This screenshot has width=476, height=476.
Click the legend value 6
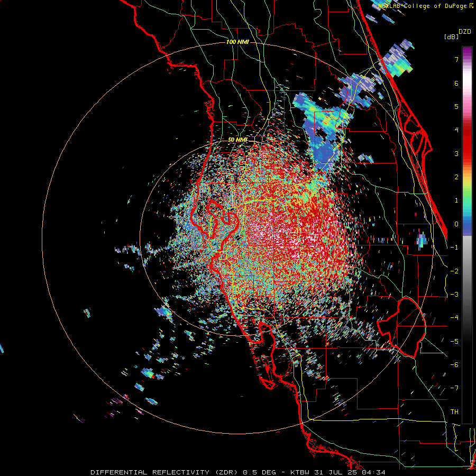point(456,83)
